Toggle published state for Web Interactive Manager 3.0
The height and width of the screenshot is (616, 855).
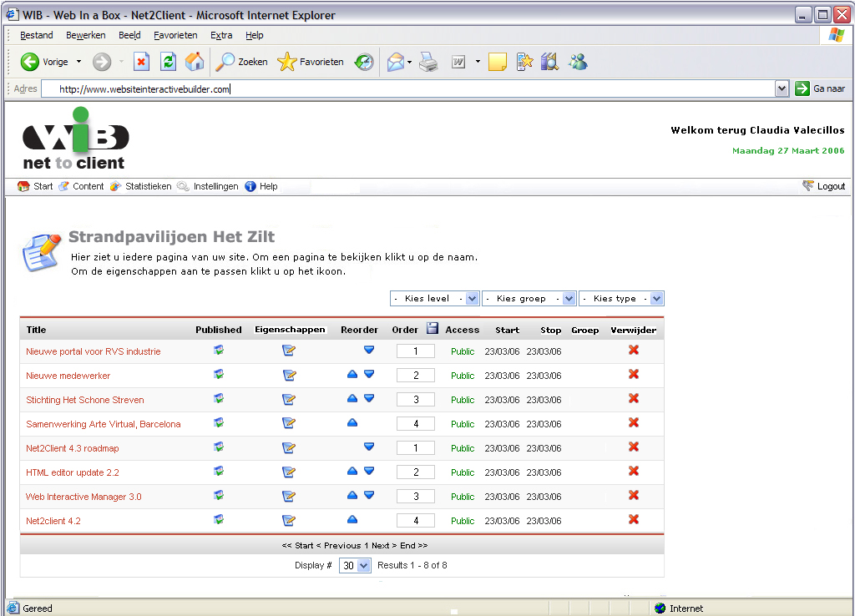tap(219, 496)
